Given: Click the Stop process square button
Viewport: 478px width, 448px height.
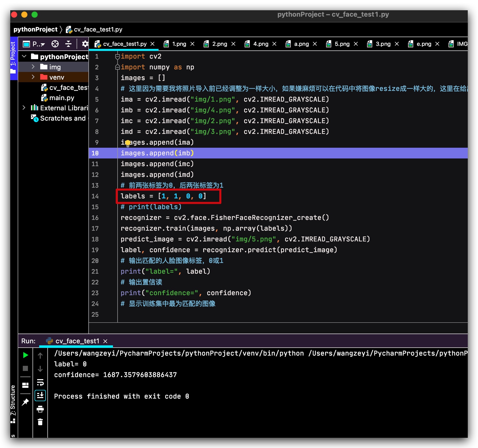Looking at the screenshot, I should point(25,368).
